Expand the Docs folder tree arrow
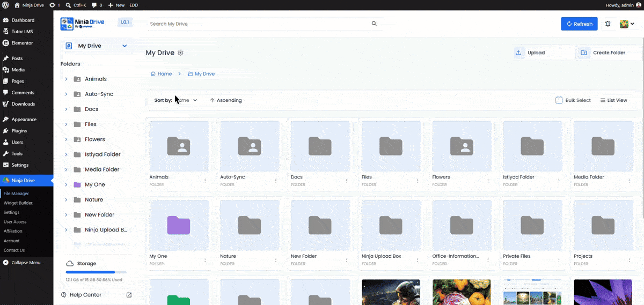Viewport: 644px width, 305px height. (x=66, y=109)
